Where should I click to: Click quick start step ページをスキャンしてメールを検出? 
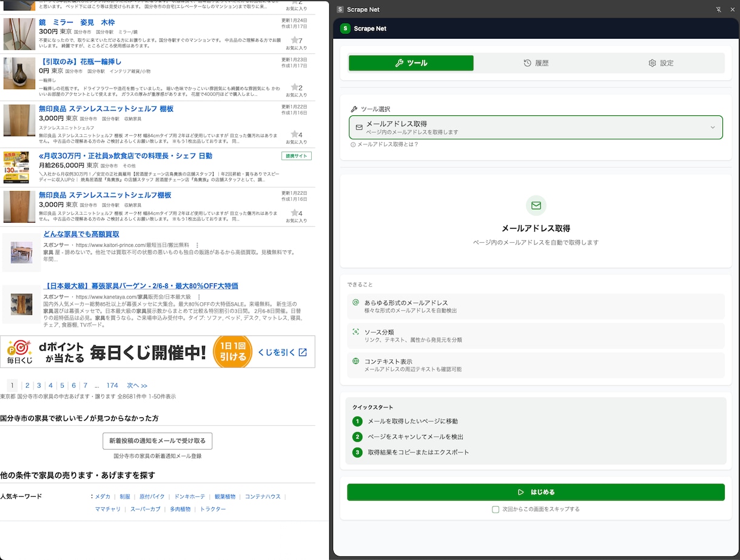[415, 437]
